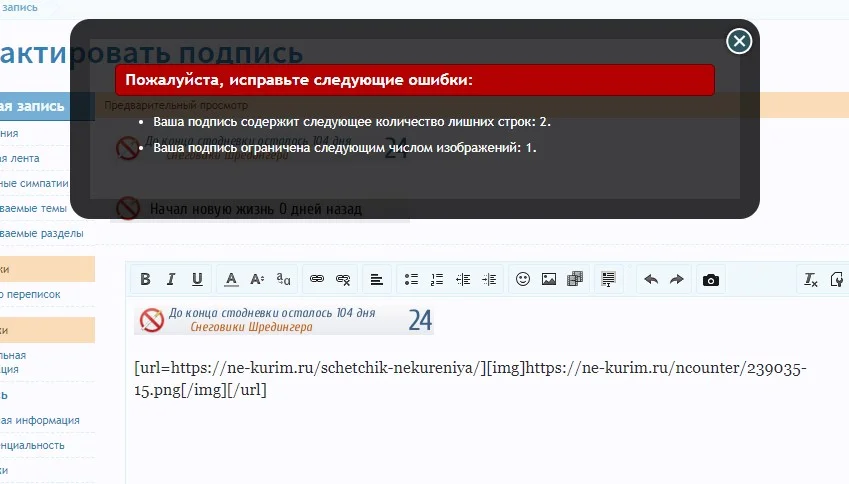Open the 'нциальность' sidebar link
This screenshot has width=849, height=484.
coord(32,445)
